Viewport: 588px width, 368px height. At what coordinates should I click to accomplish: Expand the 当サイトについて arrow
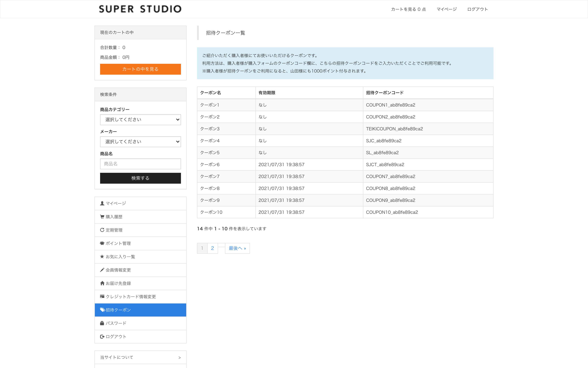(180, 357)
